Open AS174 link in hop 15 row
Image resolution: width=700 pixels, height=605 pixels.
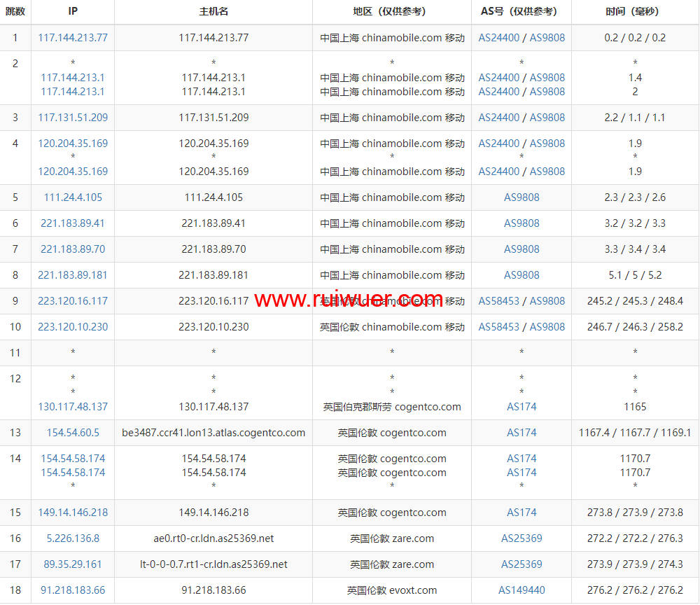click(521, 513)
